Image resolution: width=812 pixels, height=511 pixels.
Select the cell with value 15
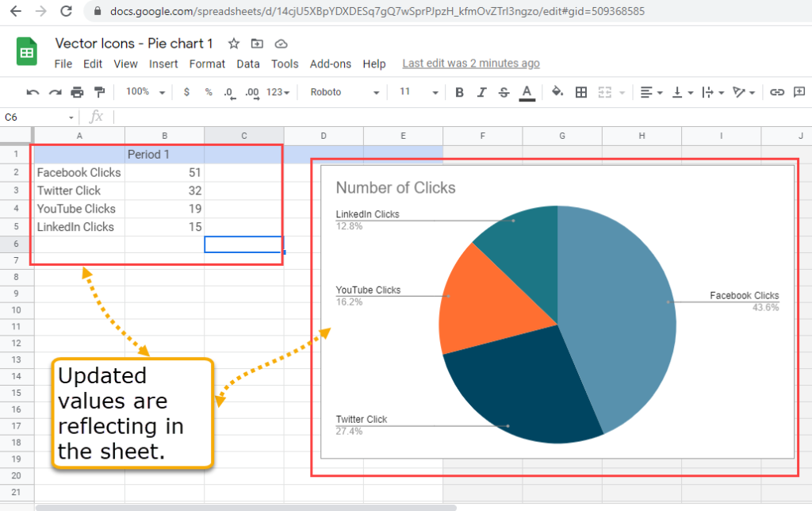165,227
